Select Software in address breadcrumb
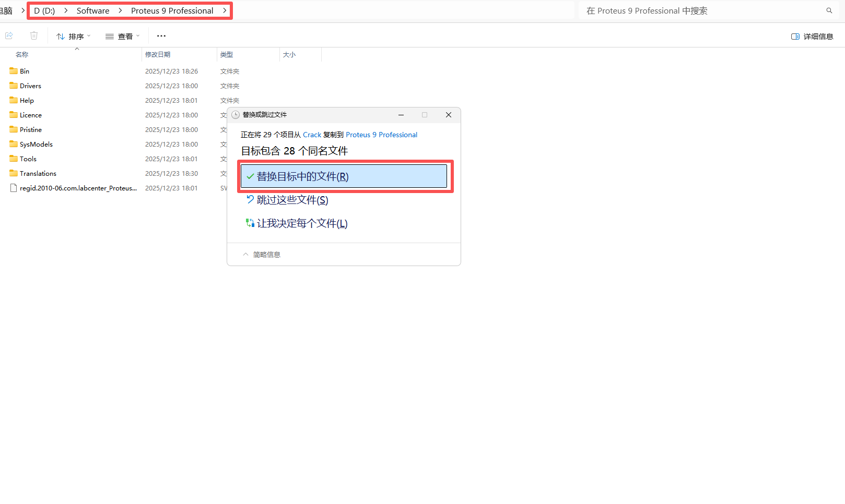Viewport: 845px width, 504px height. pos(93,10)
